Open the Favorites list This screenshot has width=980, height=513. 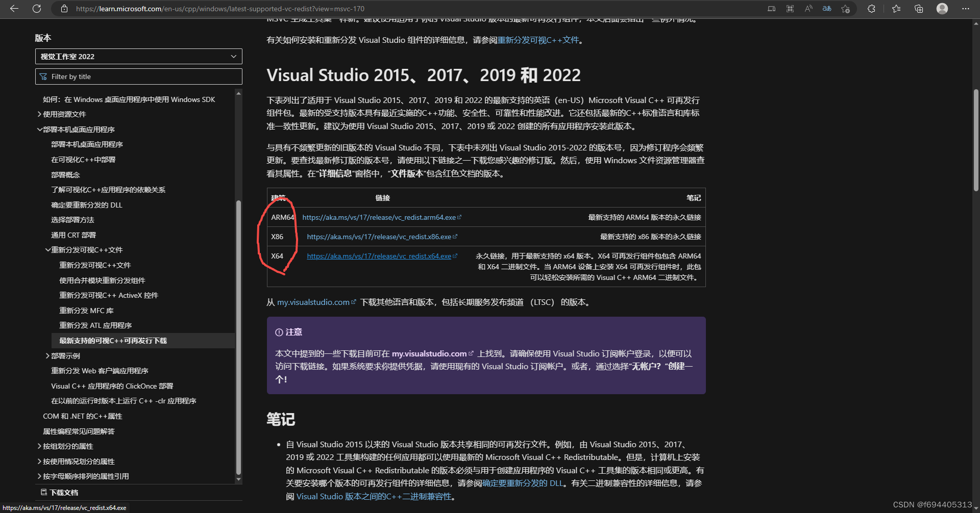click(x=896, y=9)
